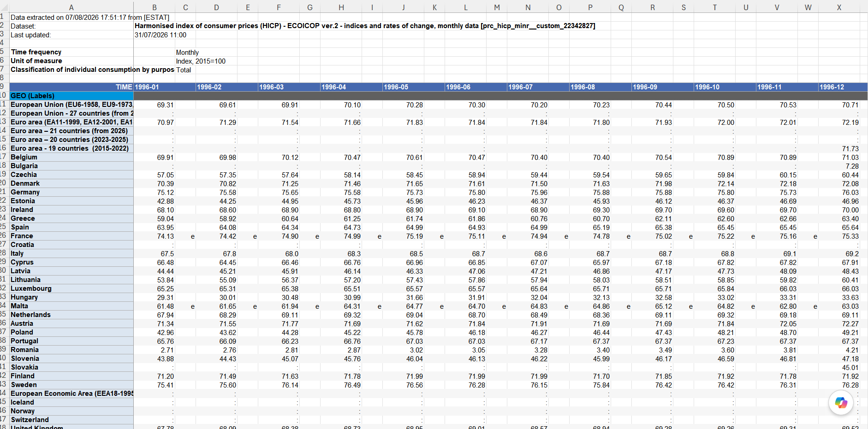Select the 'Sweden' row label
Screen dimensions: 868x429
coord(71,385)
